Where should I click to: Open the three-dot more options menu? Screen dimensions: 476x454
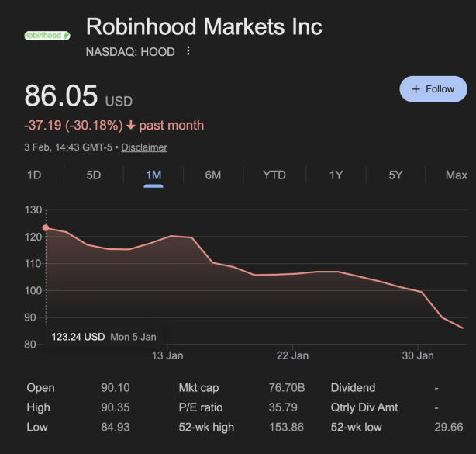(x=188, y=52)
